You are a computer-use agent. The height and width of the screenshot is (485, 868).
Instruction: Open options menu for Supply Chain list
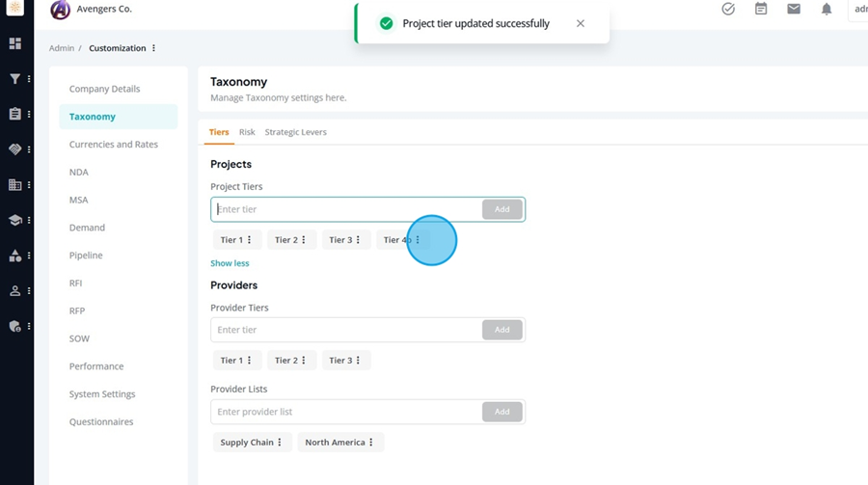280,443
